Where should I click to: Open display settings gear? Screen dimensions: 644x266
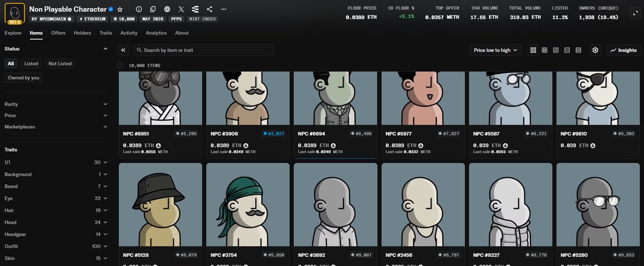[x=595, y=50]
